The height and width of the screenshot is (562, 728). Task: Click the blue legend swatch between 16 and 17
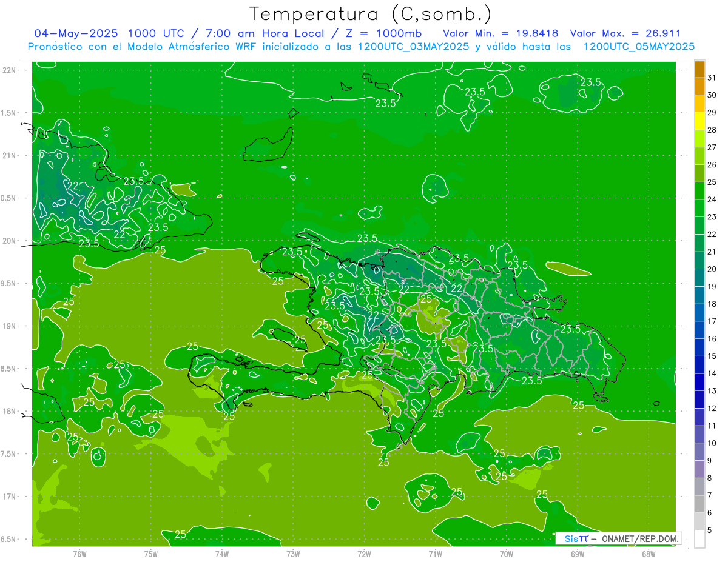(x=699, y=330)
